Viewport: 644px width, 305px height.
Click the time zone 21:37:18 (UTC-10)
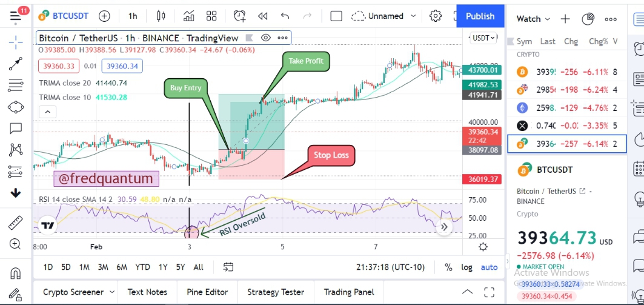pyautogui.click(x=390, y=267)
